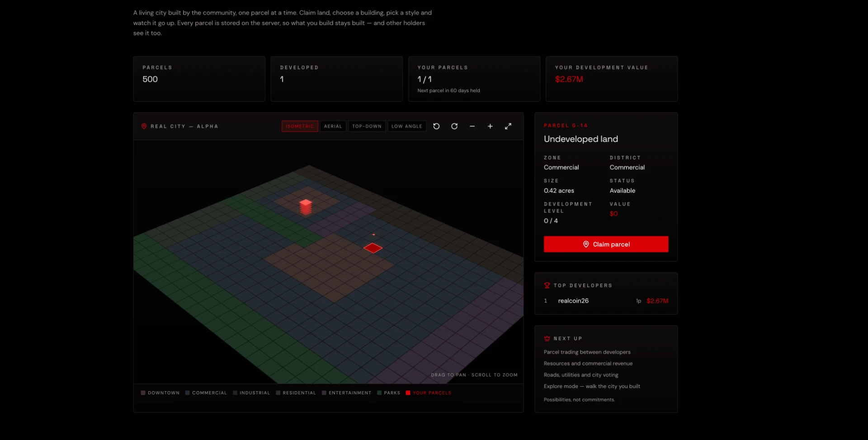The width and height of the screenshot is (868, 440).
Task: Click 'Next parcel in 60 days held'
Action: point(448,91)
